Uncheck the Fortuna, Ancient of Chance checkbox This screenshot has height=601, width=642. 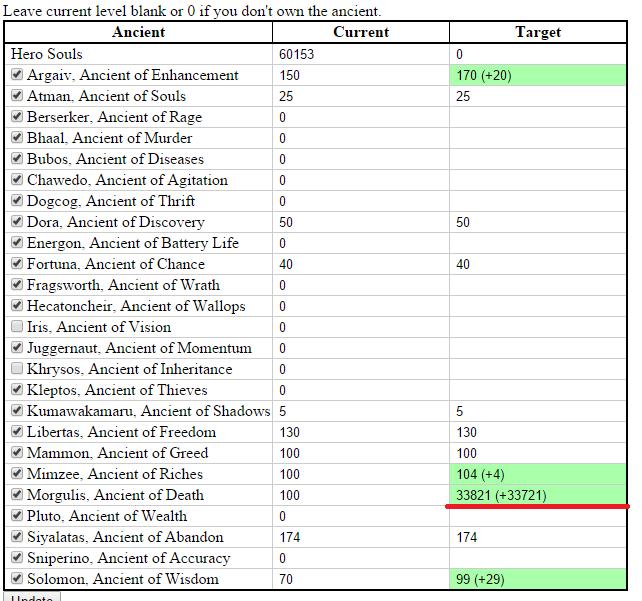[x=17, y=263]
